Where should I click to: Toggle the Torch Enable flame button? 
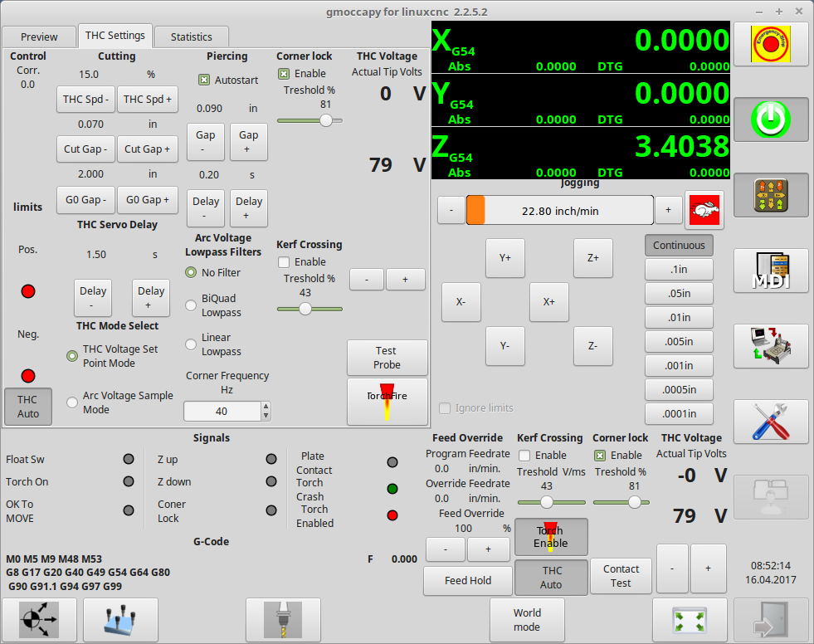point(551,536)
